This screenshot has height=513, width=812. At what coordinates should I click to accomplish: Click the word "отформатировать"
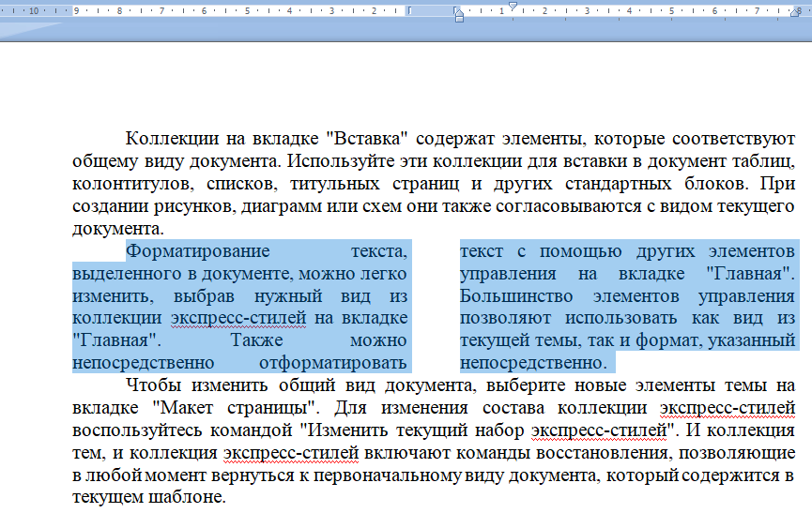[333, 363]
